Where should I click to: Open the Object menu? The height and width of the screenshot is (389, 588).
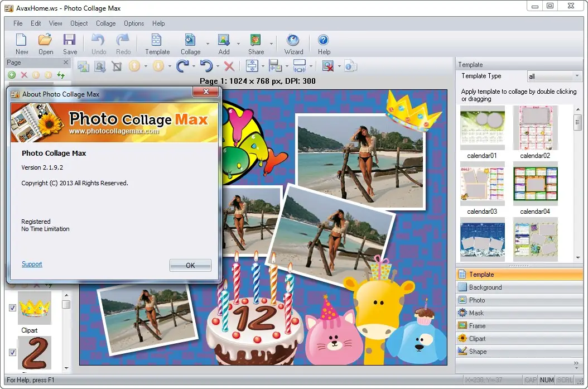point(79,23)
